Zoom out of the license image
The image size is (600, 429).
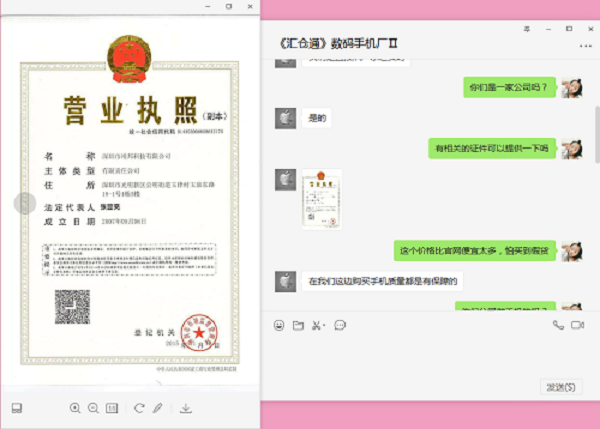click(x=93, y=407)
